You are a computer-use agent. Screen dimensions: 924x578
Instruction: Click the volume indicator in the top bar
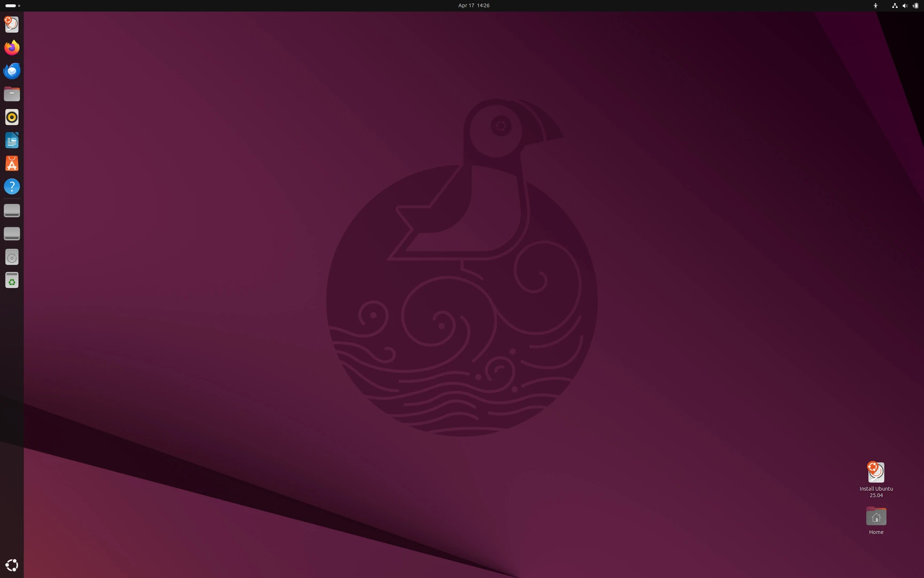(905, 5)
